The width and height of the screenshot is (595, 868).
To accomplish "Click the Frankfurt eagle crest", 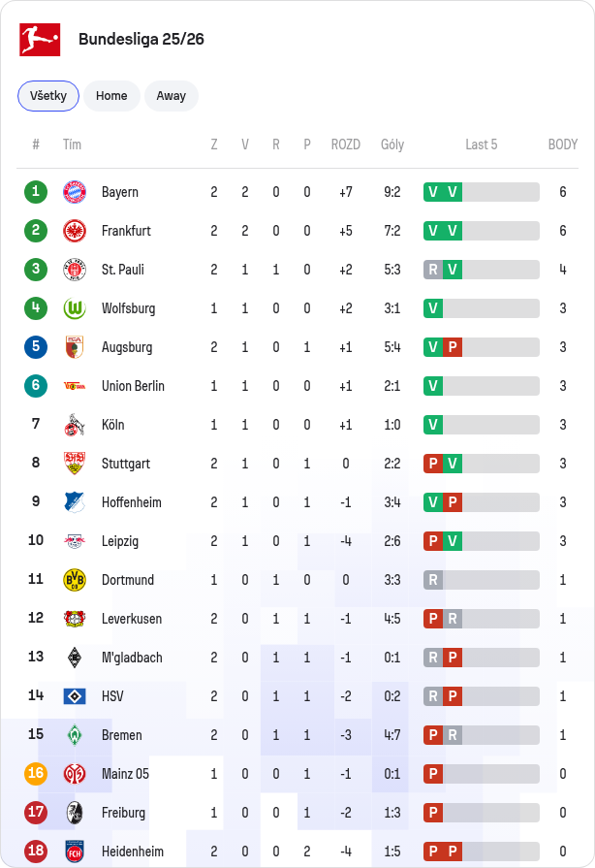I will coord(75,231).
